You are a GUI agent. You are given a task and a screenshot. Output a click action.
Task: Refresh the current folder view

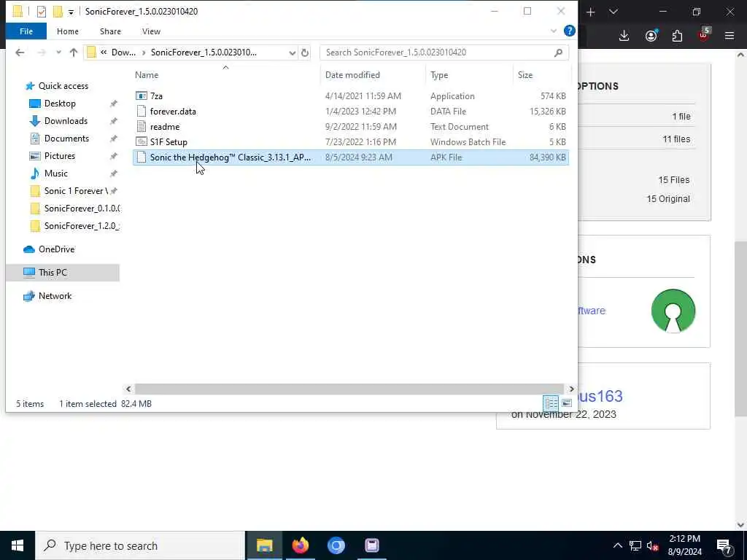[x=305, y=52]
